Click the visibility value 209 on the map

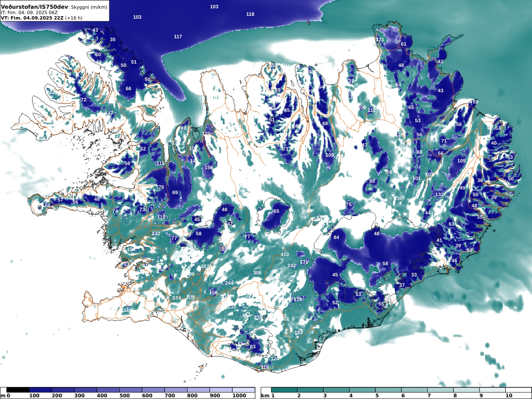point(190,297)
